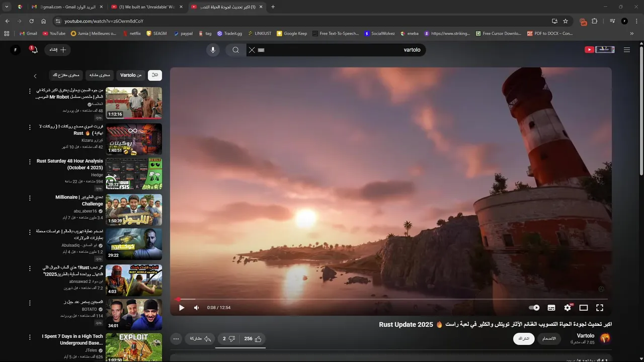The width and height of the screenshot is (644, 362).
Task: Enter fullscreen mode in the player
Action: [x=600, y=308]
